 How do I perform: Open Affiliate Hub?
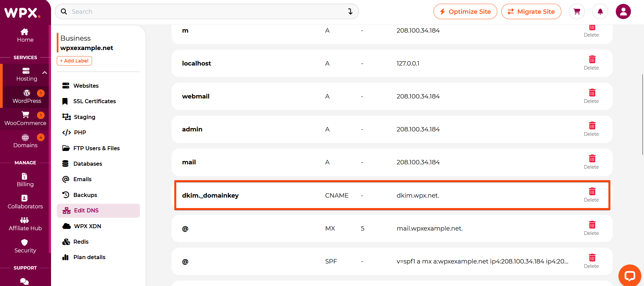[x=25, y=224]
